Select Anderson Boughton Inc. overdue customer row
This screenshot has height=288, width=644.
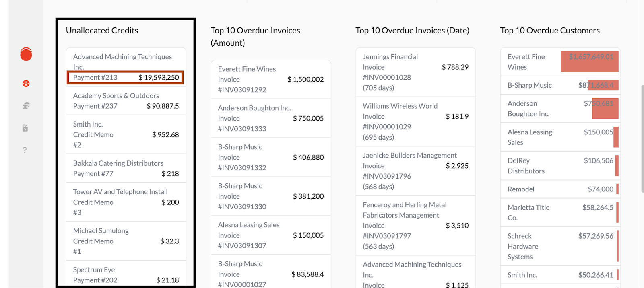point(560,109)
